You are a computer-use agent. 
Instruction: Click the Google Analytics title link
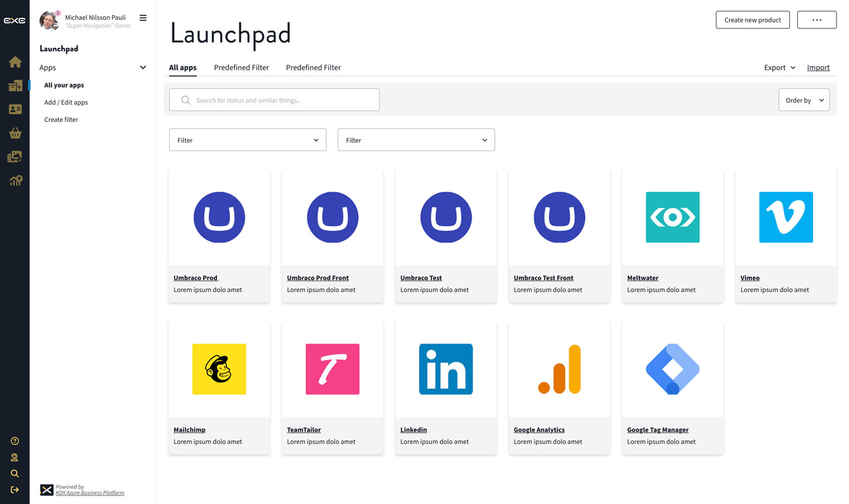(539, 430)
